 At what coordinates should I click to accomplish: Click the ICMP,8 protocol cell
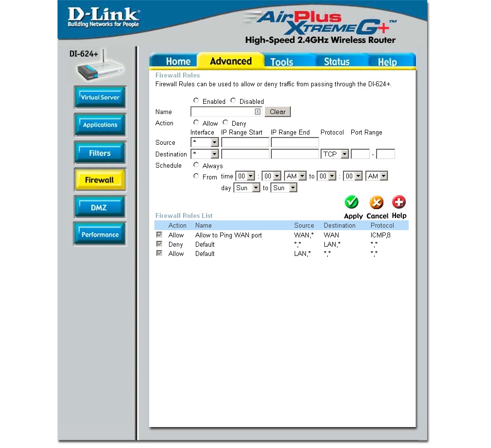[380, 235]
